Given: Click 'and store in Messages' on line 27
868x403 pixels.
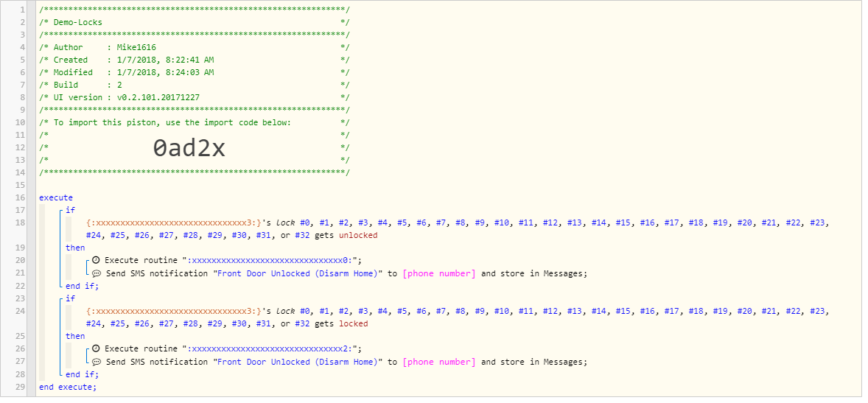Looking at the screenshot, I should (533, 362).
